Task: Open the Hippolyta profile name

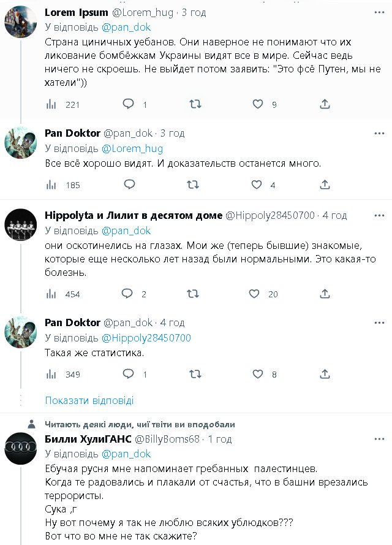Action: click(134, 215)
